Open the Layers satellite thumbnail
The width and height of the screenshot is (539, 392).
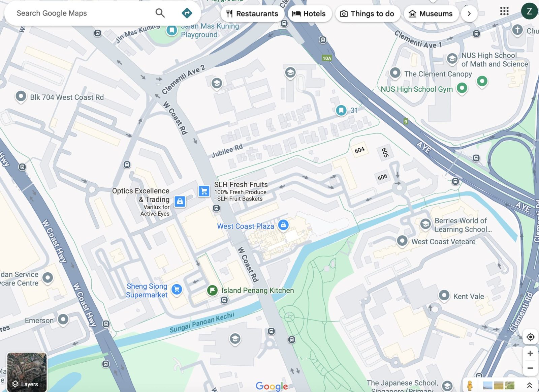[27, 371]
